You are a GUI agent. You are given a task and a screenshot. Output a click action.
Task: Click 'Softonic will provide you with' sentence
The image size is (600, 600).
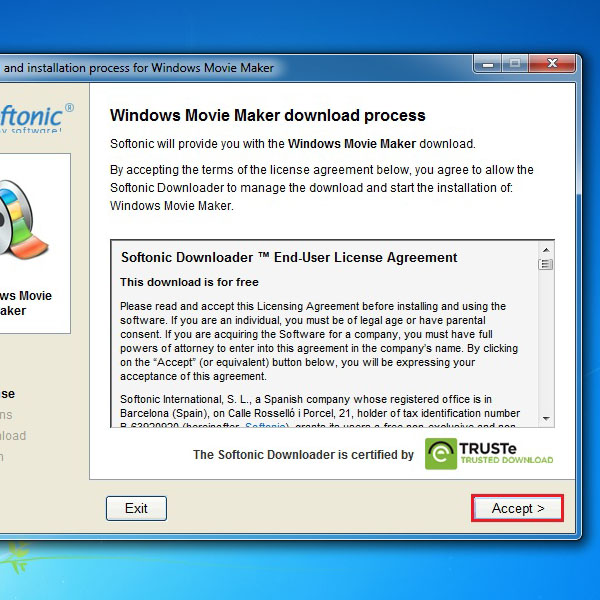pos(293,144)
